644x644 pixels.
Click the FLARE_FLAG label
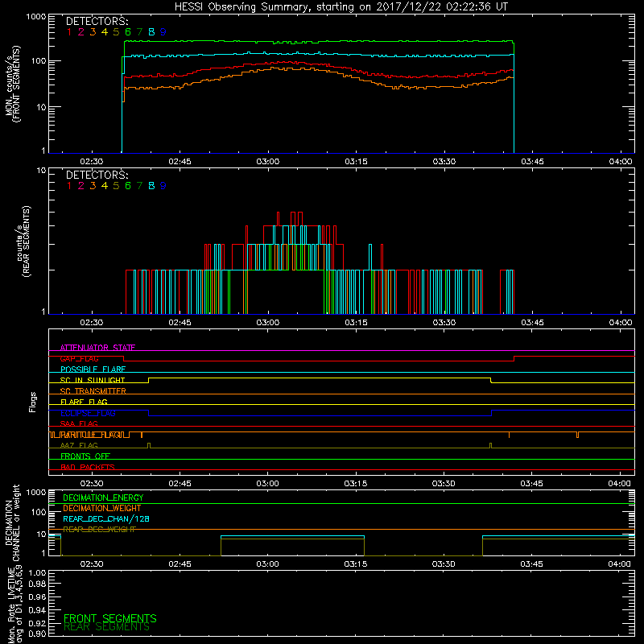pyautogui.click(x=84, y=402)
